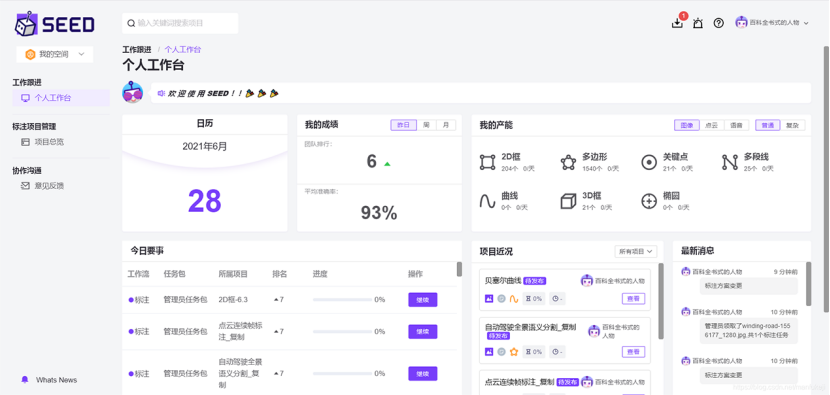The width and height of the screenshot is (830, 395).
Task: Click 继续 for the 2D框-6.3 task
Action: click(x=422, y=300)
